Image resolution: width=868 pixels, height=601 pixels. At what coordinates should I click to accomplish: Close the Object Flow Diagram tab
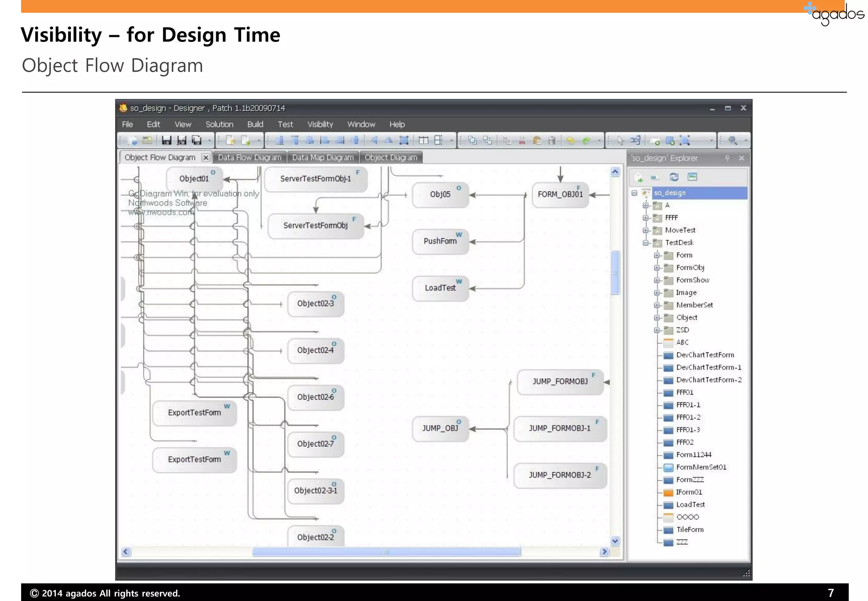point(206,157)
